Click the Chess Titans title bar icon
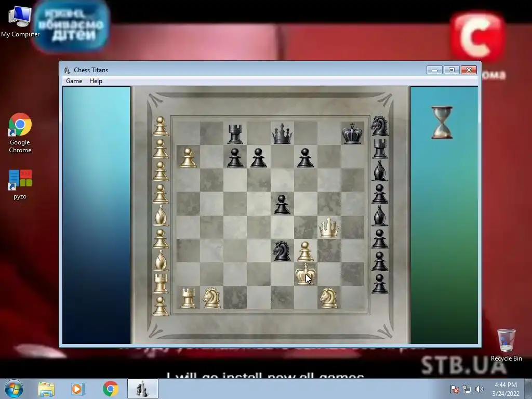 (x=67, y=70)
